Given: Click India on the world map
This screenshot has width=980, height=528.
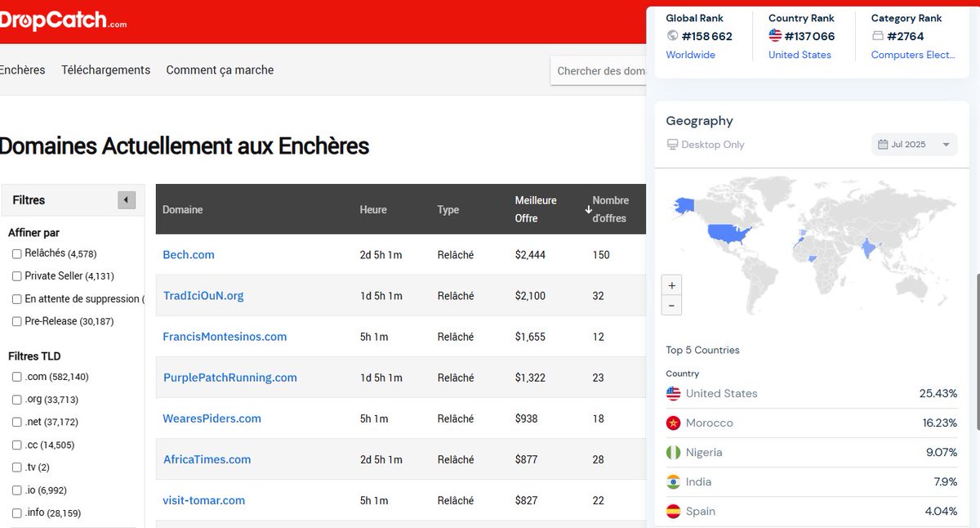Looking at the screenshot, I should 869,247.
